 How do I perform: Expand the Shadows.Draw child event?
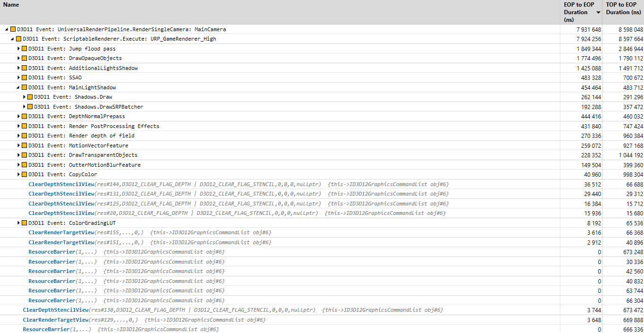point(24,97)
